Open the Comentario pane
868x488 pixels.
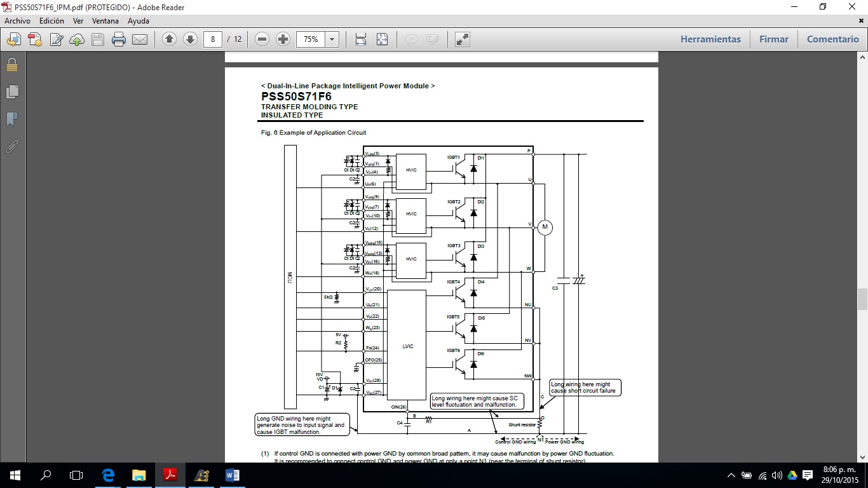(x=833, y=39)
